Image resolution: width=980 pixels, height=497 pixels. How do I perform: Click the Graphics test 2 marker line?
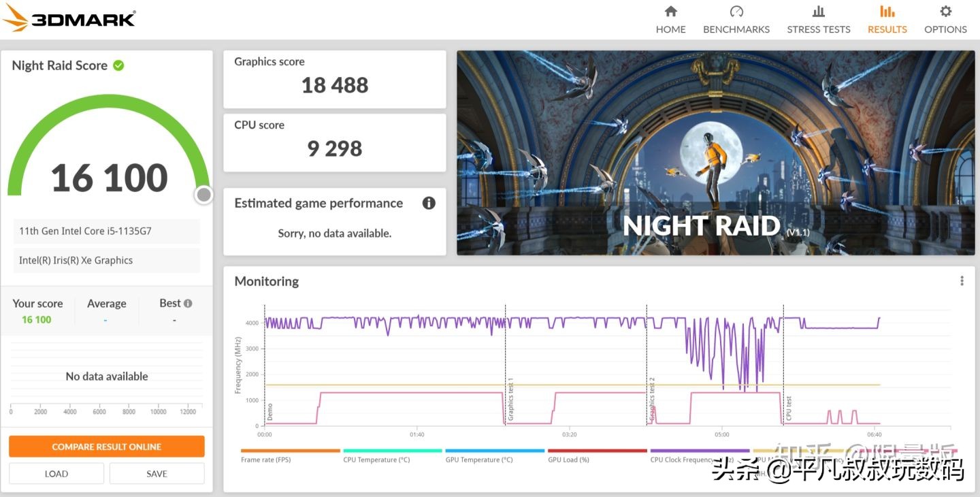click(646, 366)
